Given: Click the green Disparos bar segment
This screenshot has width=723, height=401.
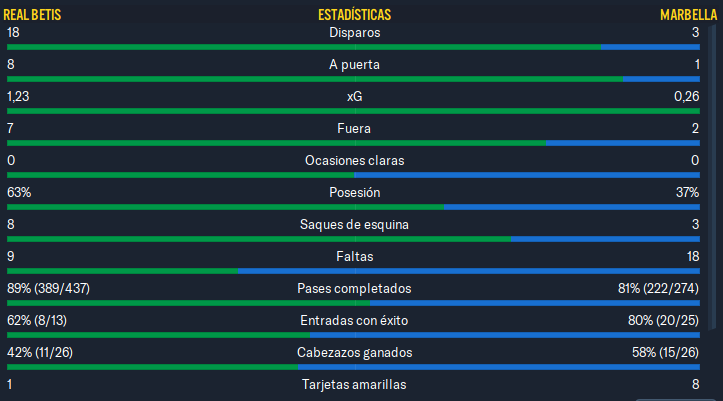Looking at the screenshot, I should pyautogui.click(x=304, y=47).
